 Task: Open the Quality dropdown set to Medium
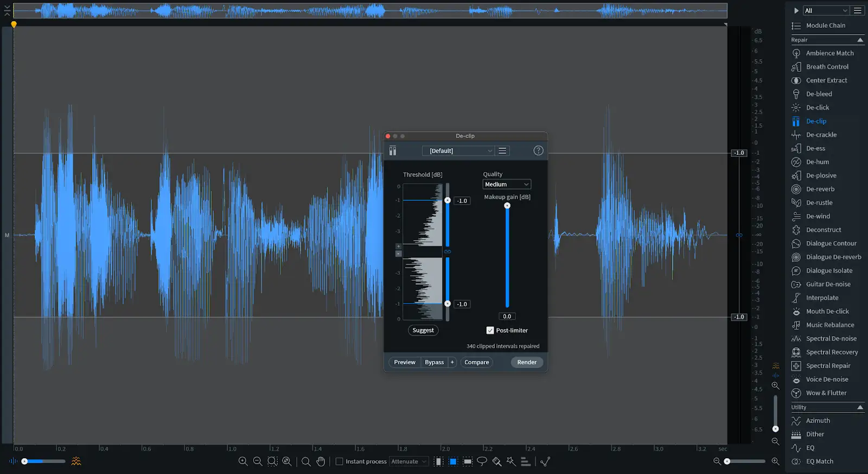507,185
